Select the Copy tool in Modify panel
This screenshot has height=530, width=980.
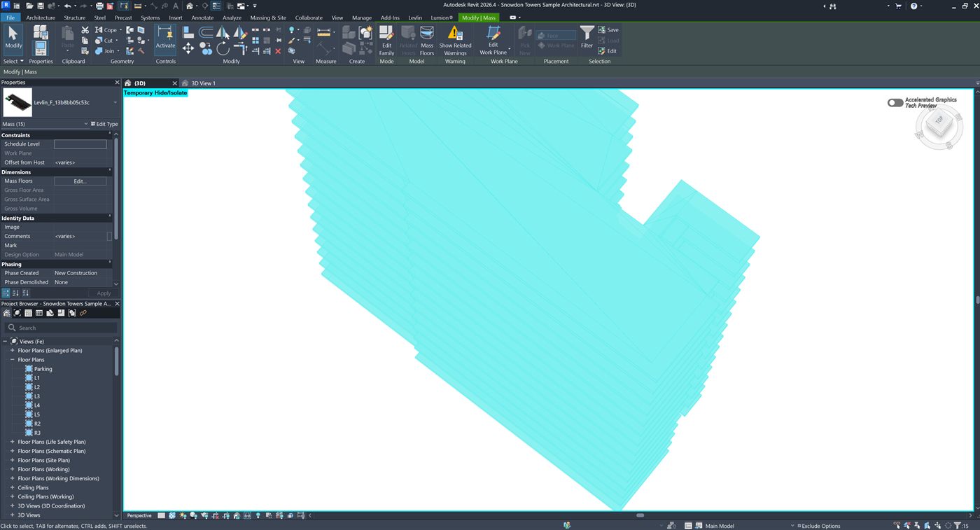pos(206,48)
